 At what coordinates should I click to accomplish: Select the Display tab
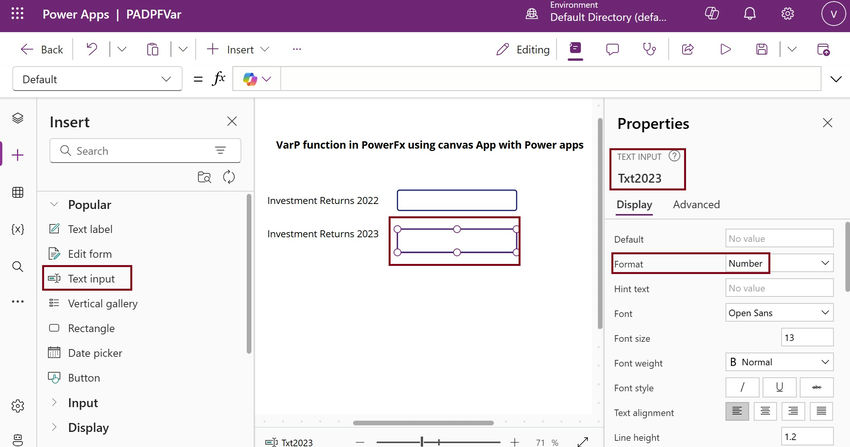634,205
